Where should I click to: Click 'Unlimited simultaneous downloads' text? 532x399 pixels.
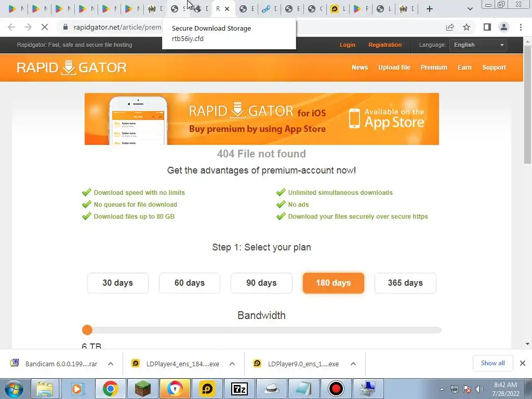pyautogui.click(x=340, y=193)
